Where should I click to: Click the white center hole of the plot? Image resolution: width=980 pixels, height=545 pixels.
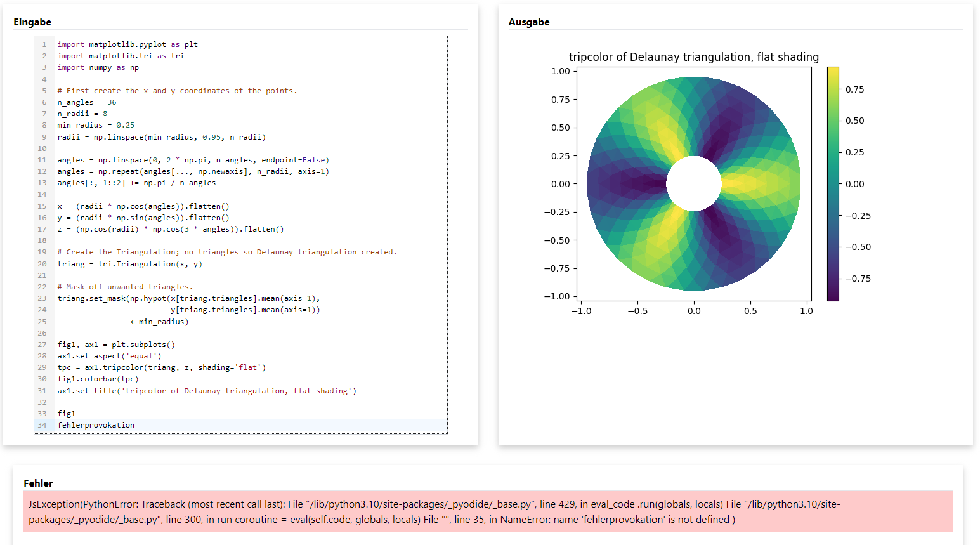(x=694, y=184)
